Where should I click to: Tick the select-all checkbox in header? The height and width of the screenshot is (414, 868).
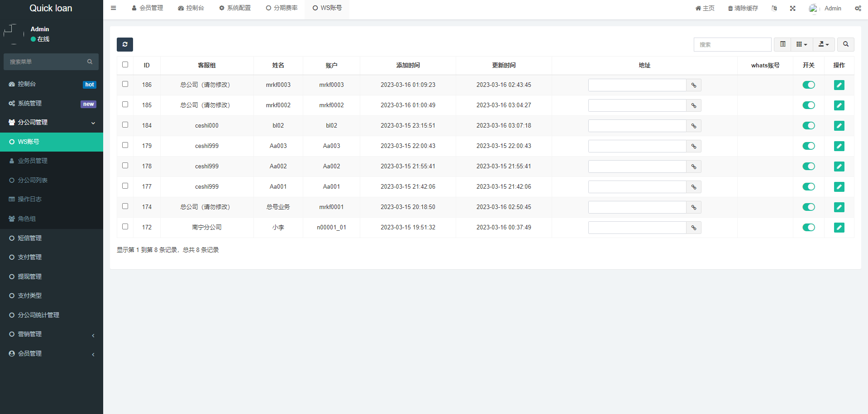[125, 65]
